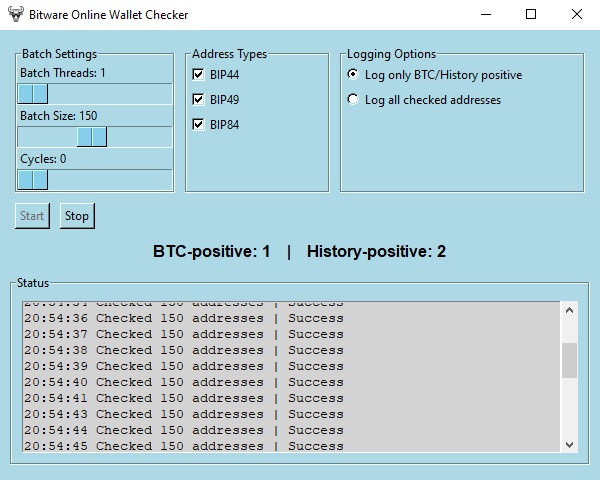Click the History-positive: 2 counter
Screen dimensions: 600x480
click(x=376, y=251)
